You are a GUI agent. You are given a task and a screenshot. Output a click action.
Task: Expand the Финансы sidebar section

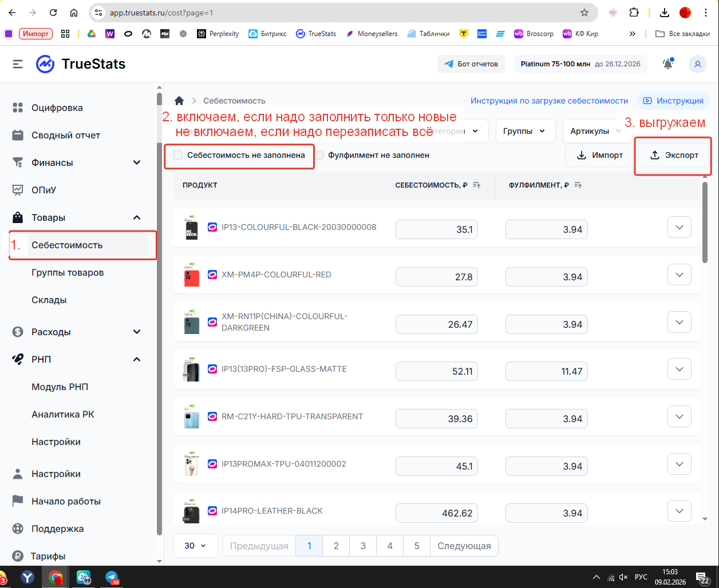tap(137, 162)
